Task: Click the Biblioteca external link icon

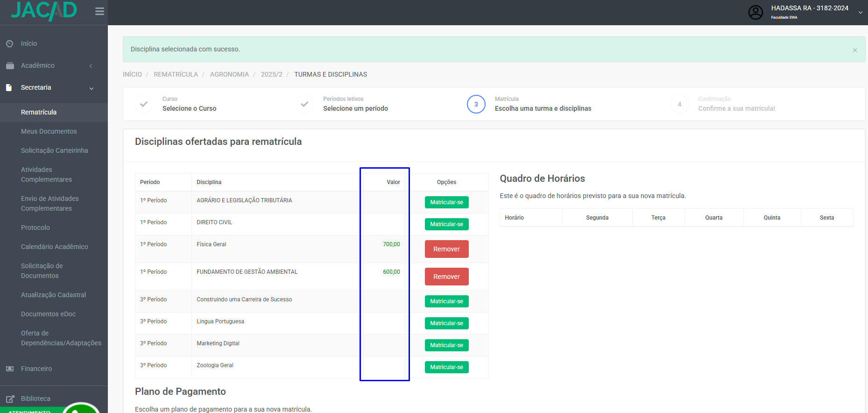Action: [10, 399]
